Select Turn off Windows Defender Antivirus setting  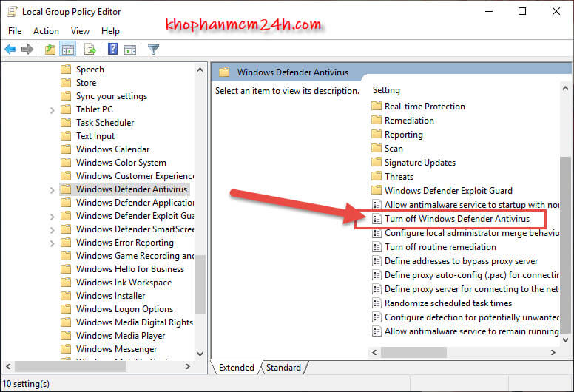click(x=456, y=219)
